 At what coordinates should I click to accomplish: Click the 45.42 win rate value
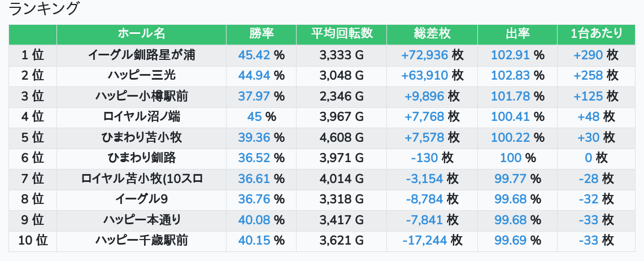tap(254, 55)
